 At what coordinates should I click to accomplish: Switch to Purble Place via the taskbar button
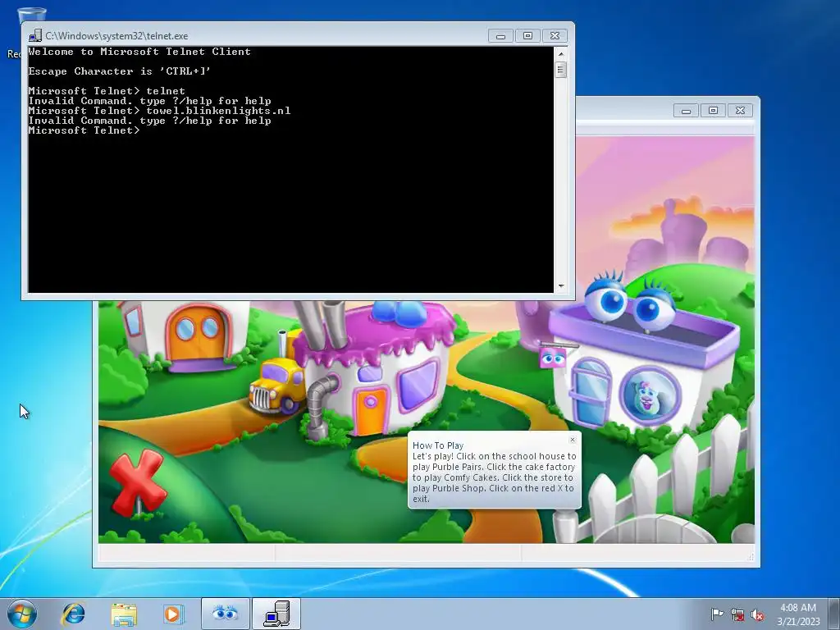coord(225,614)
